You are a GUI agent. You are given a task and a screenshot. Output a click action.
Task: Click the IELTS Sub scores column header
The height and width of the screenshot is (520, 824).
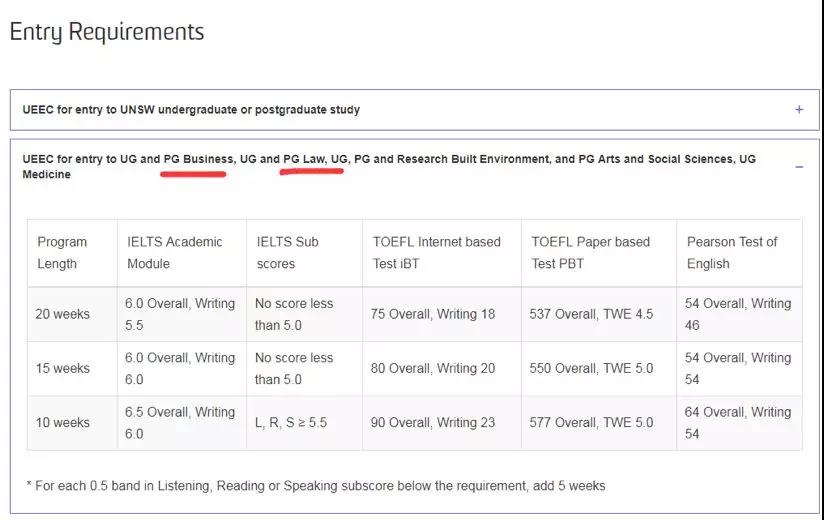point(304,253)
